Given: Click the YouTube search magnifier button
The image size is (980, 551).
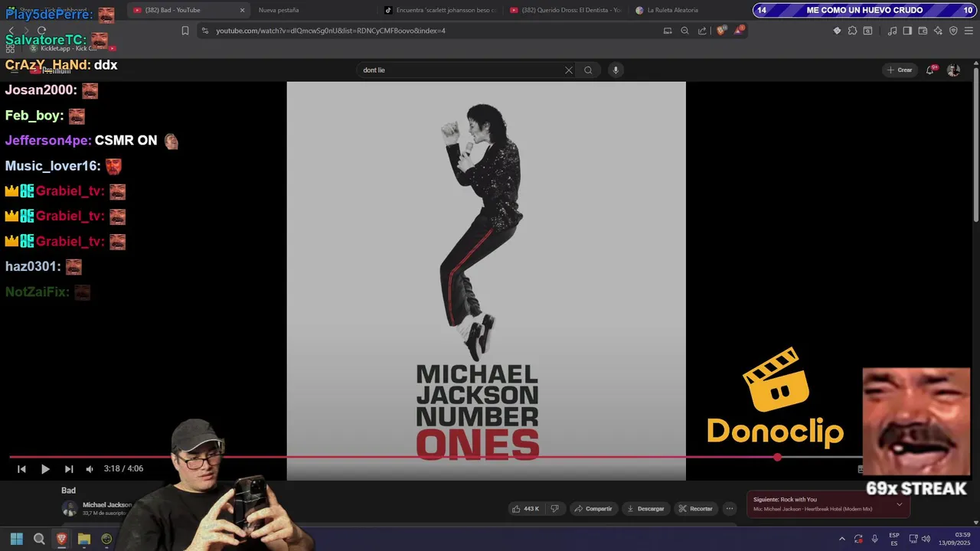Looking at the screenshot, I should [588, 70].
